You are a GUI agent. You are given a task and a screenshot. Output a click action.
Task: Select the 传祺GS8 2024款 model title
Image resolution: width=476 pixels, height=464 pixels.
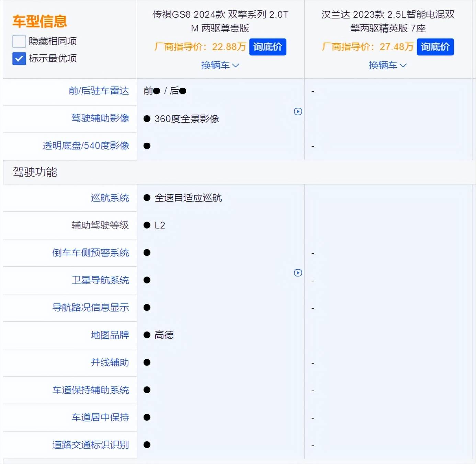coord(220,21)
